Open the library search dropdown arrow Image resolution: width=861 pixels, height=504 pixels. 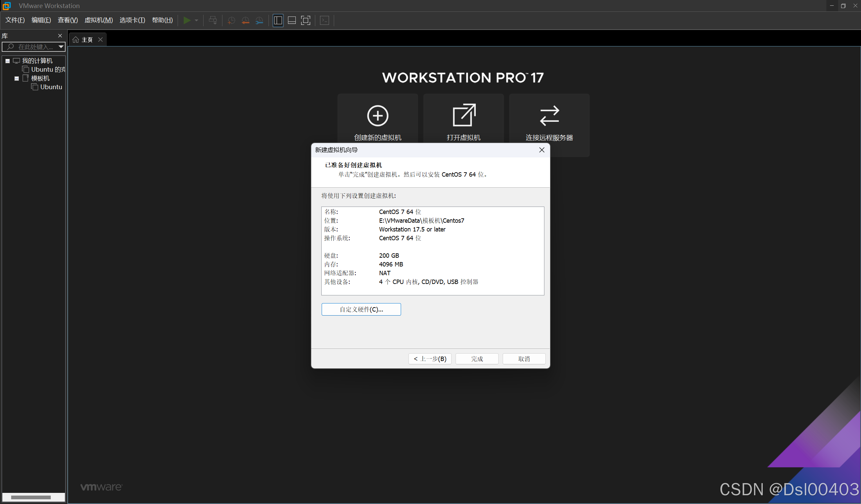pos(61,47)
